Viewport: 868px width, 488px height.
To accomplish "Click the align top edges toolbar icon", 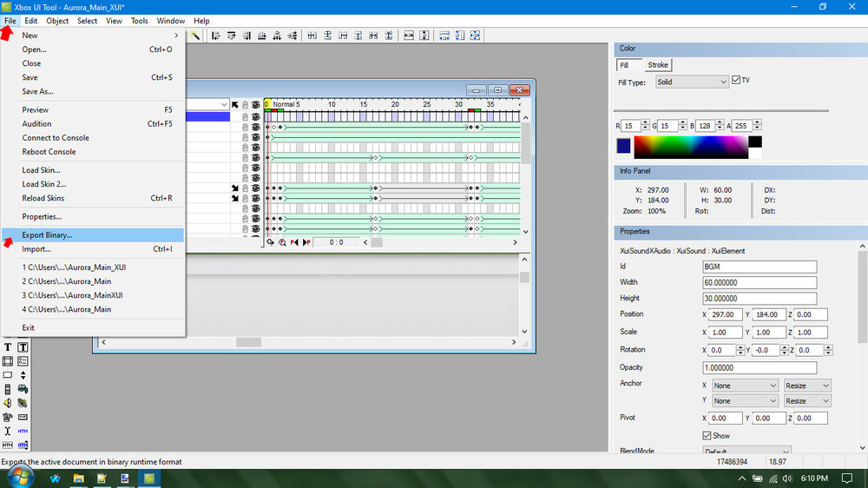I will (x=232, y=36).
